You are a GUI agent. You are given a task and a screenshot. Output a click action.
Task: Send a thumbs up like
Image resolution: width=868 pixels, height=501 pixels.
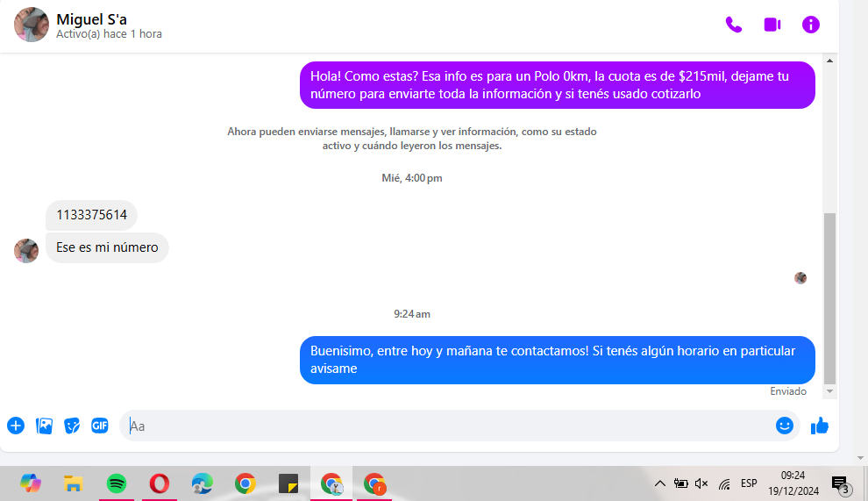pos(820,426)
